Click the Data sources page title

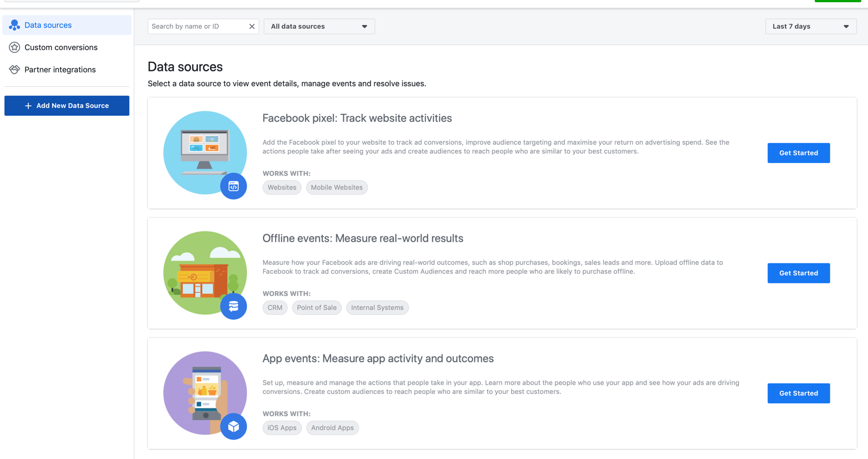point(185,67)
